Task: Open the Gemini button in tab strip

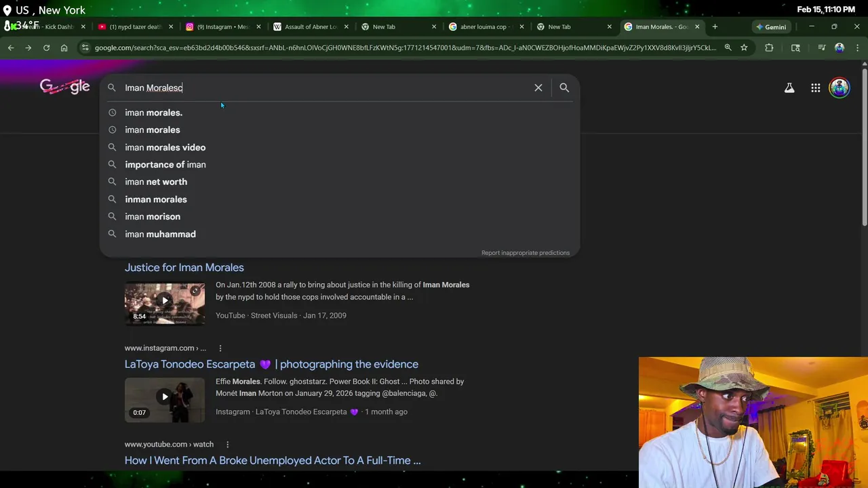Action: coord(771,26)
